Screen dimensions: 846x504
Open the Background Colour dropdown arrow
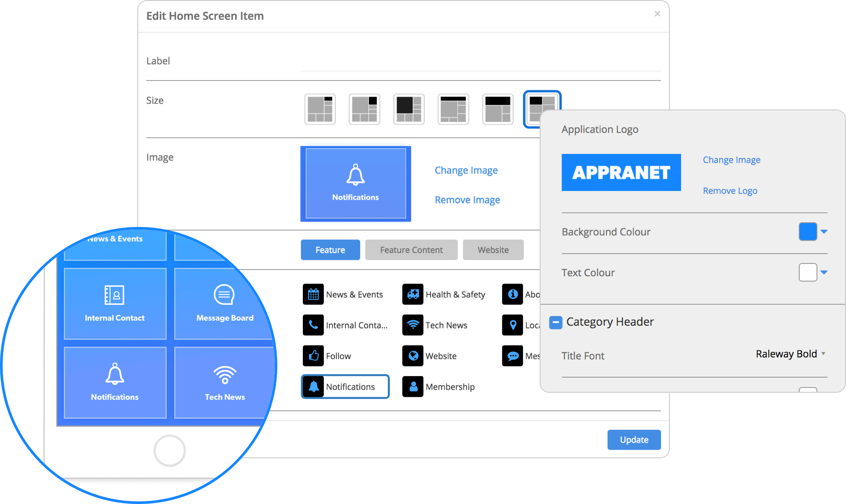(x=824, y=232)
